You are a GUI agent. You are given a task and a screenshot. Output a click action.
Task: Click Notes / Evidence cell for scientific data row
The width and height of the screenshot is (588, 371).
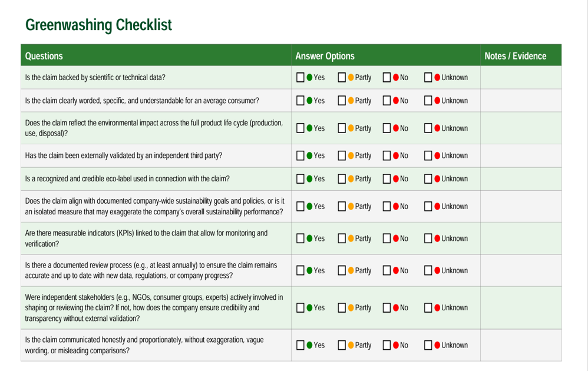(x=521, y=78)
